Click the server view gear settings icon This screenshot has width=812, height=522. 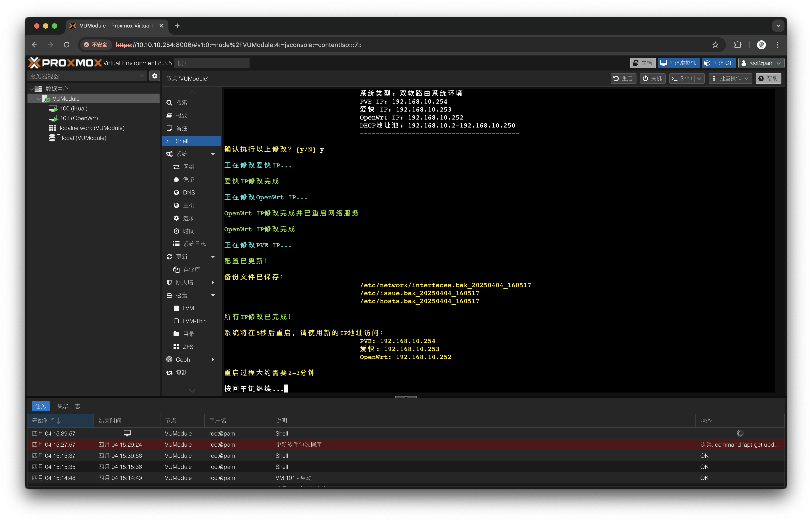point(154,76)
